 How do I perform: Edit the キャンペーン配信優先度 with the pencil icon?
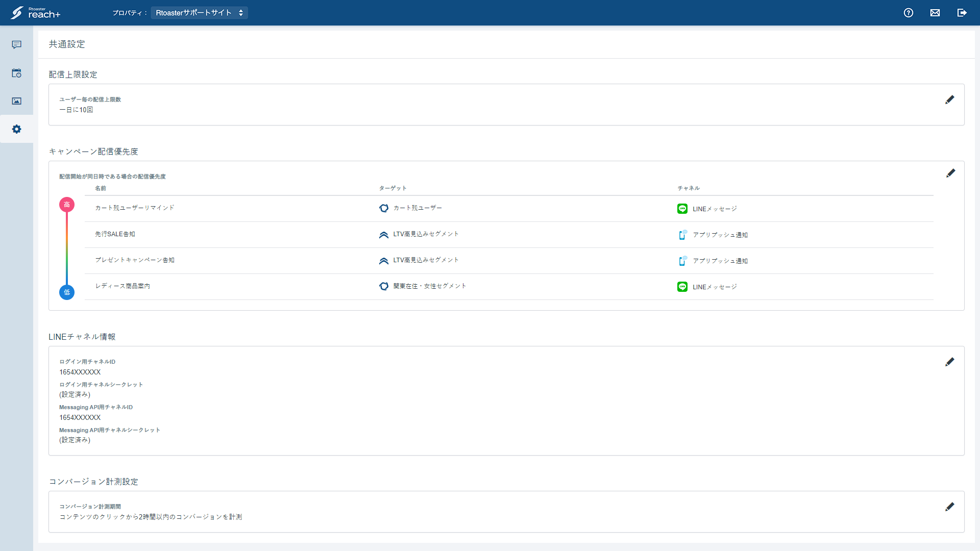click(950, 173)
